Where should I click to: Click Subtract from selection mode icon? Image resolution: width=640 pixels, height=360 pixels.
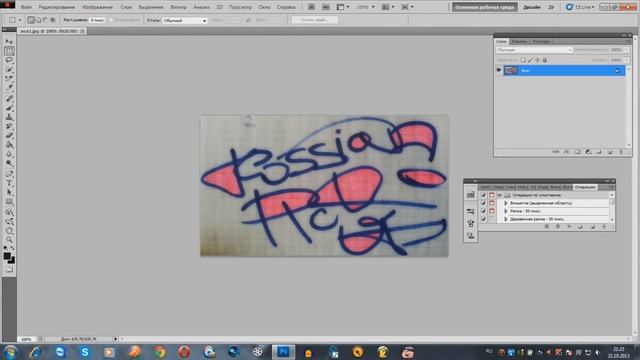[x=45, y=20]
